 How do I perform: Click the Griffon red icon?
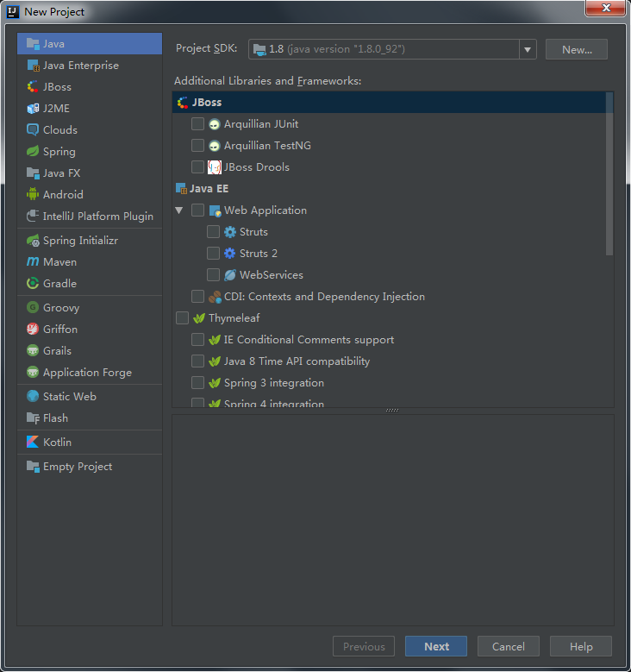tap(33, 330)
